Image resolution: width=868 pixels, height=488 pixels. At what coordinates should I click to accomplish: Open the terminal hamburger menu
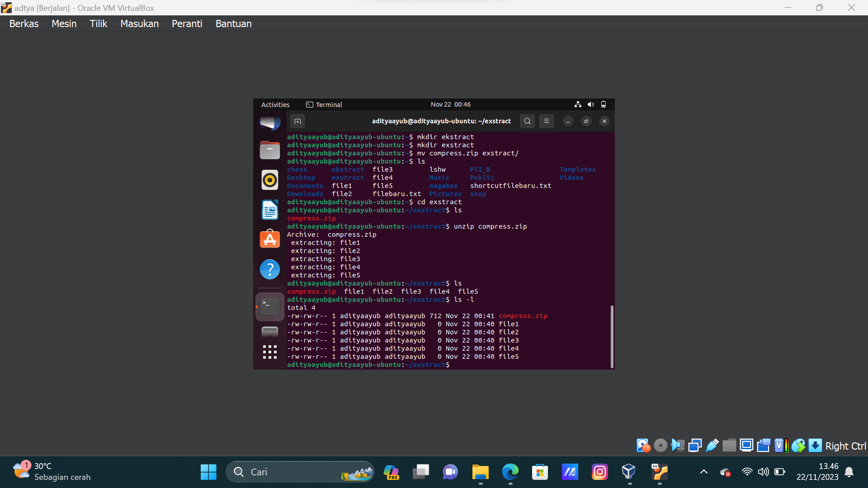[x=546, y=121]
